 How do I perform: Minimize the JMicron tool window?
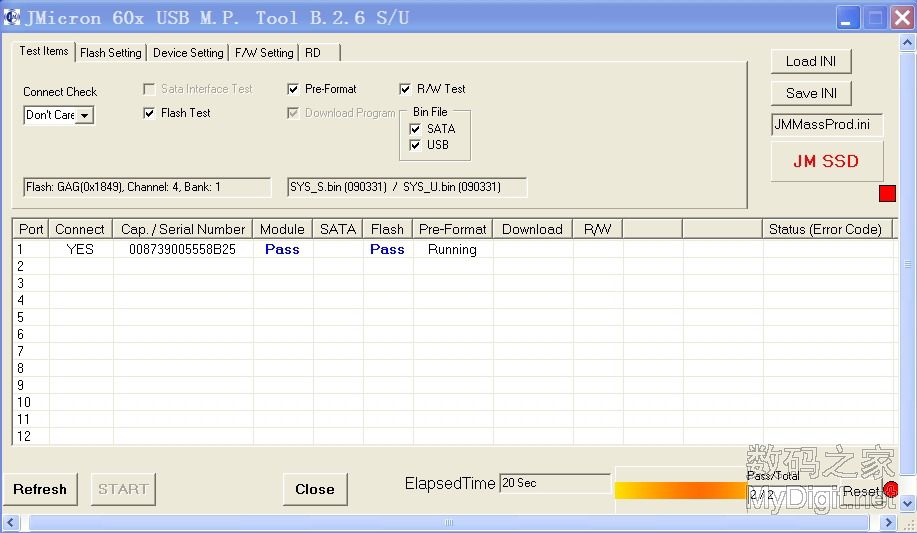pos(847,18)
